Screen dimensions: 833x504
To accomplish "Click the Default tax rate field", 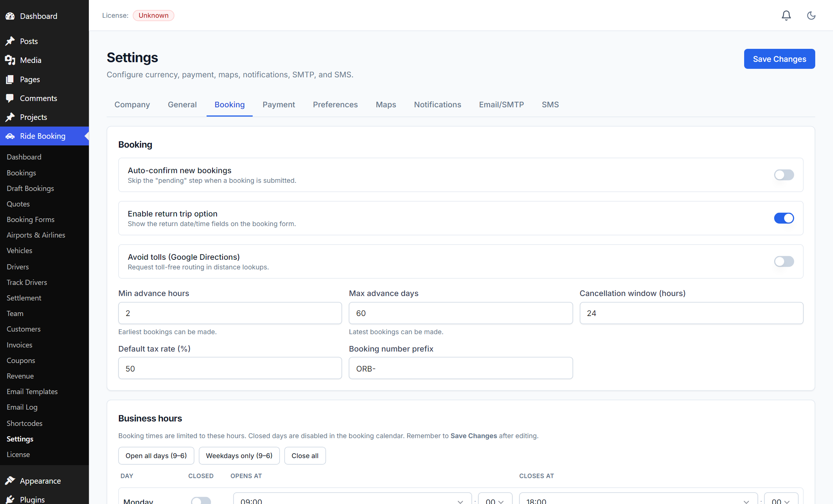I will [x=230, y=368].
